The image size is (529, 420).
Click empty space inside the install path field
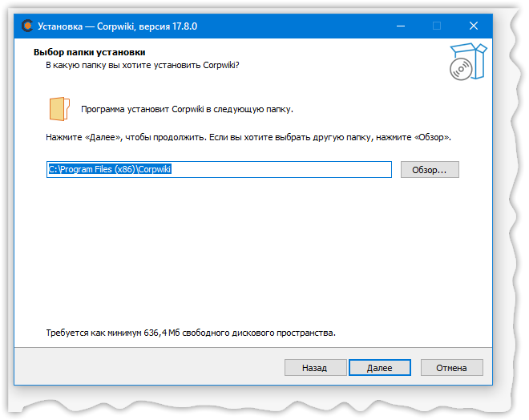pos(289,170)
